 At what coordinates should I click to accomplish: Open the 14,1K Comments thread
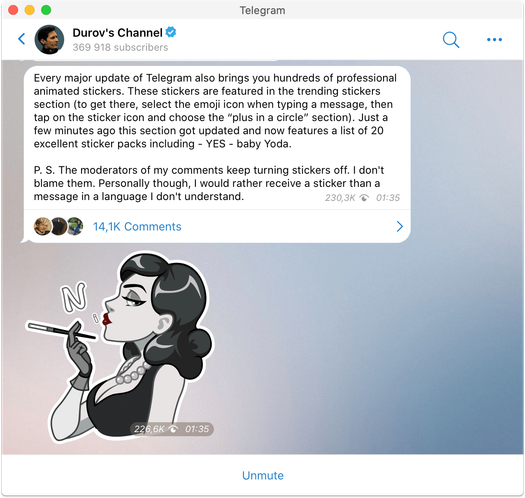tap(137, 227)
